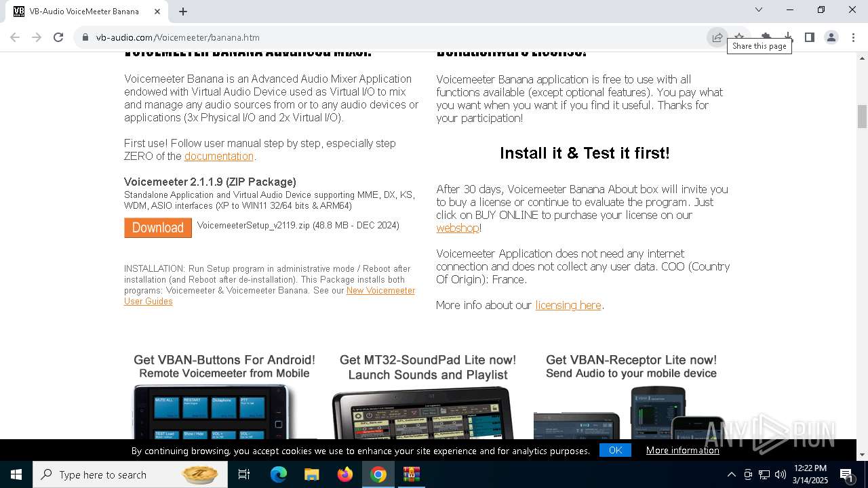868x488 pixels.
Task: Switch to the Chrome taskbar icon
Action: [378, 474]
